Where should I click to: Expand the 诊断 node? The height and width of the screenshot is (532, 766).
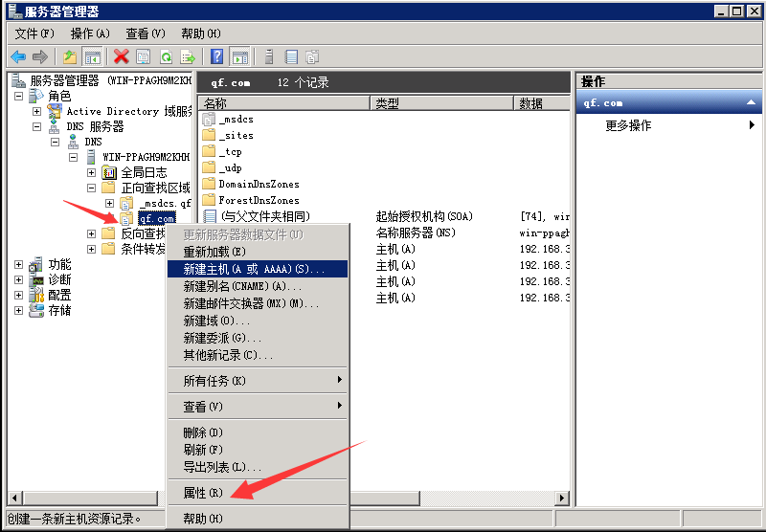point(18,279)
